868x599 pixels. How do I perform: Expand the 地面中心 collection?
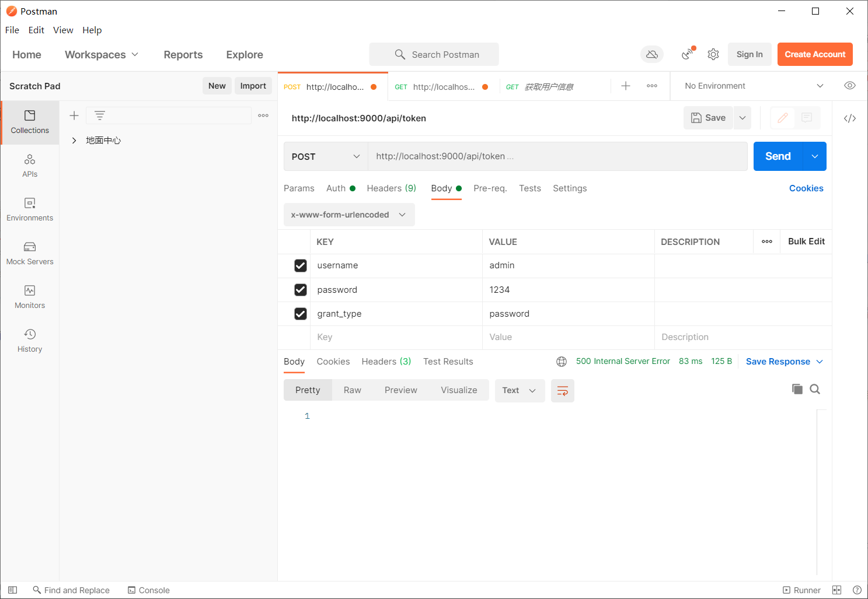74,141
